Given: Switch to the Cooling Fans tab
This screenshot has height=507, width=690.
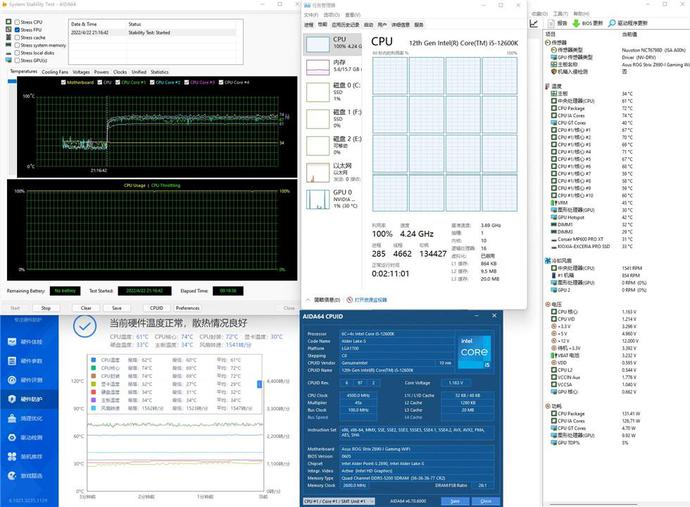Looking at the screenshot, I should [x=54, y=72].
